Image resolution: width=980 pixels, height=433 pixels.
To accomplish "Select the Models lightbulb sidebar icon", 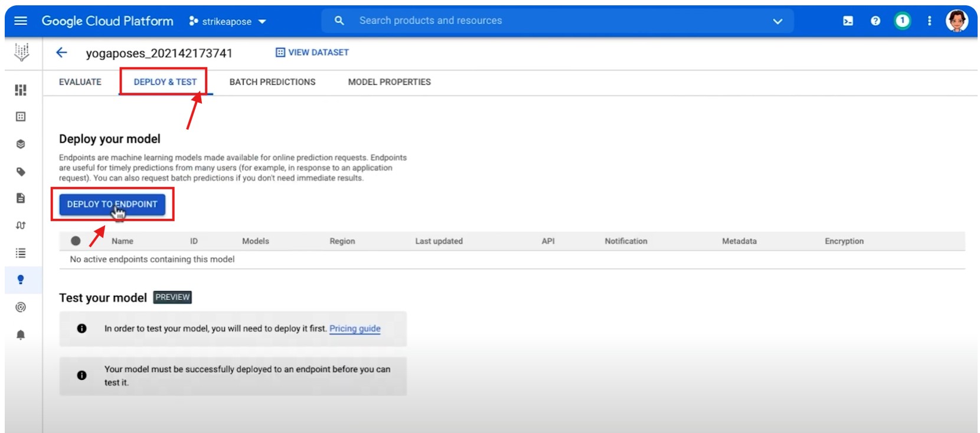I will (x=21, y=280).
